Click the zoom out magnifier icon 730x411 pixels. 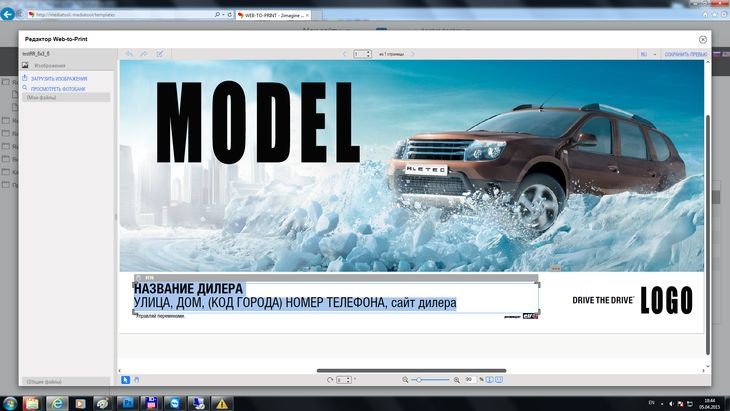pos(406,380)
